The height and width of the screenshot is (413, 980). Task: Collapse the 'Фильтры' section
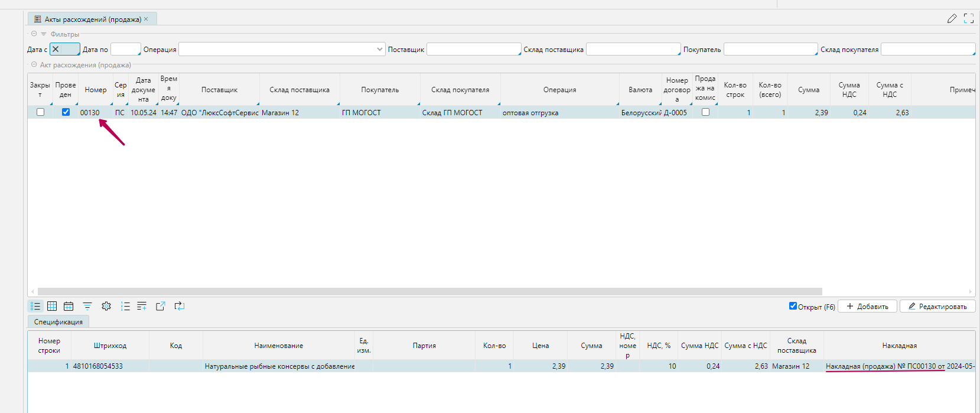[34, 34]
